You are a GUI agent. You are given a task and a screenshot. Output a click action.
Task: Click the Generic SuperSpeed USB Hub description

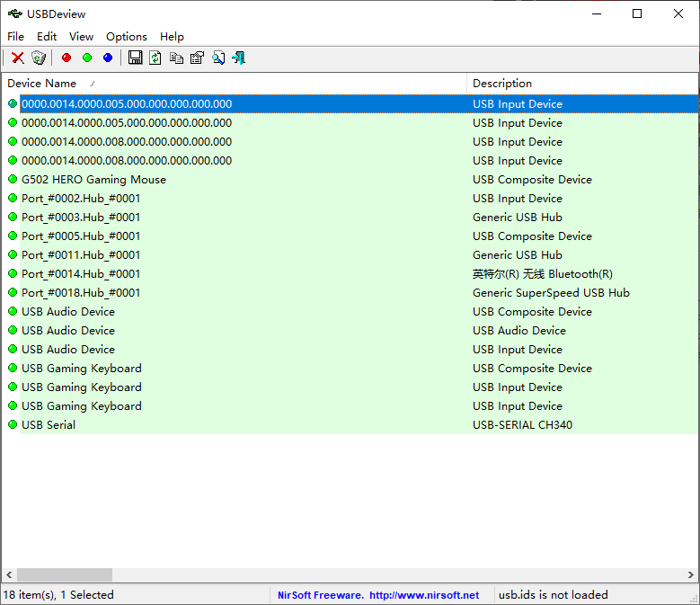[551, 292]
